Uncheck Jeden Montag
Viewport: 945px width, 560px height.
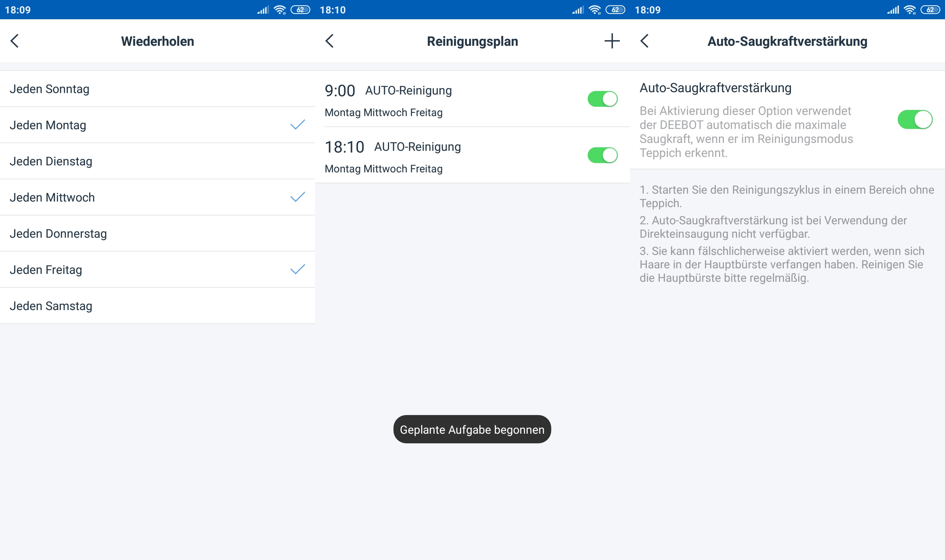tap(157, 125)
